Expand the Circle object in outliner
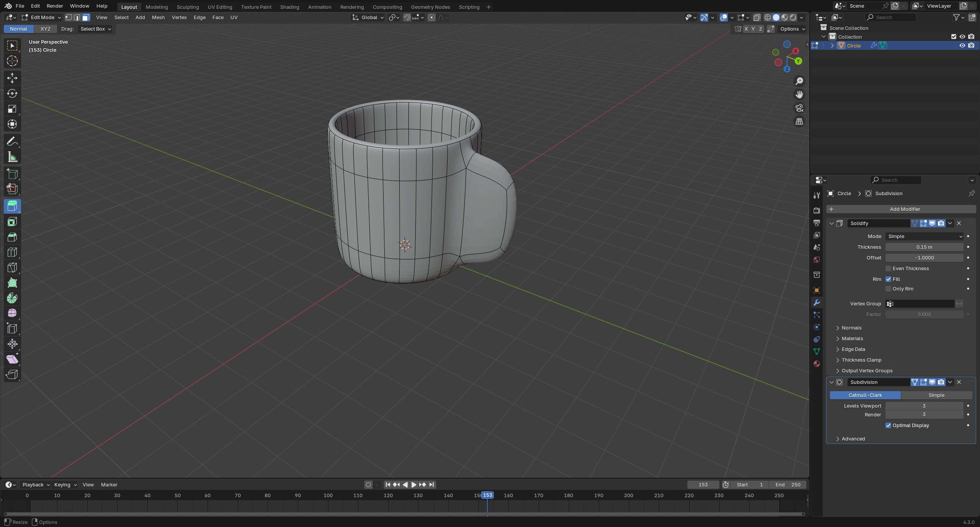This screenshot has height=527, width=980. point(832,45)
